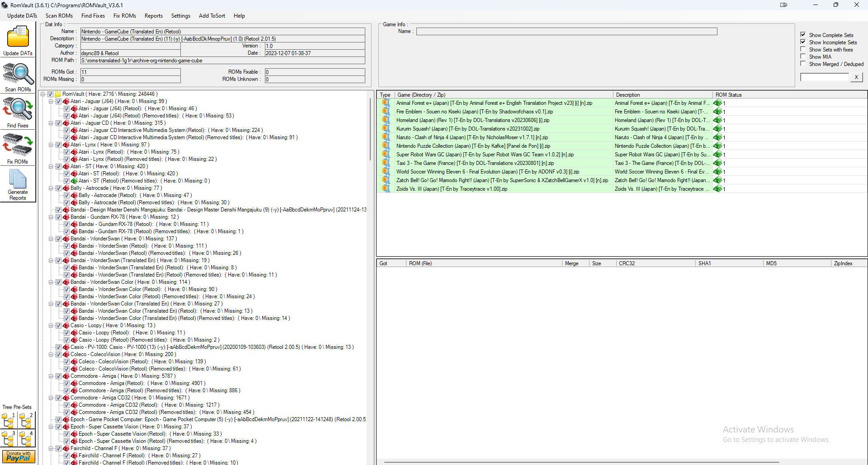Click ROM status icon for Homeland row
This screenshot has width=868, height=465.
[717, 120]
